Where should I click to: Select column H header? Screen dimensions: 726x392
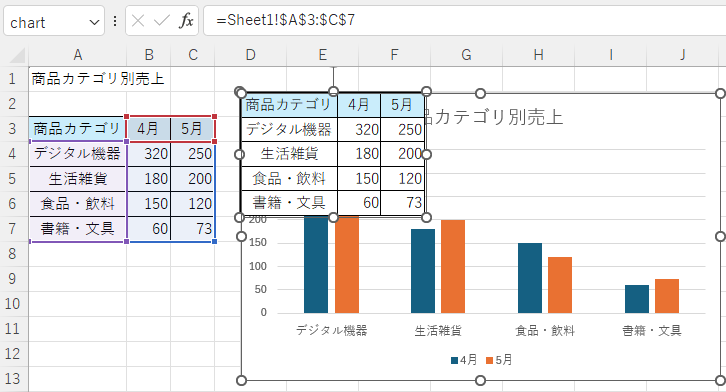(538, 55)
